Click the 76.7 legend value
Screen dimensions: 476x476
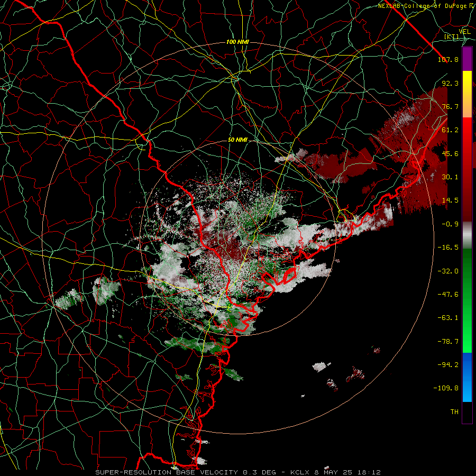coord(450,106)
